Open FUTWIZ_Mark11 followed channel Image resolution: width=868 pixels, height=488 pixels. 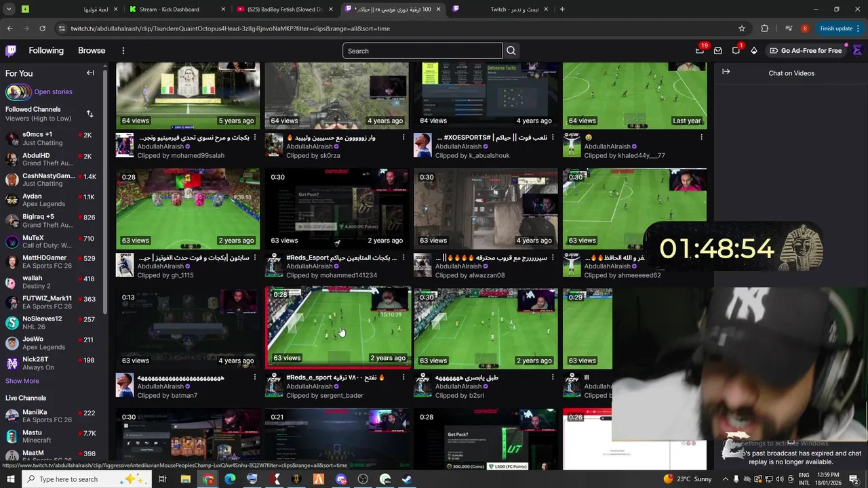click(52, 302)
